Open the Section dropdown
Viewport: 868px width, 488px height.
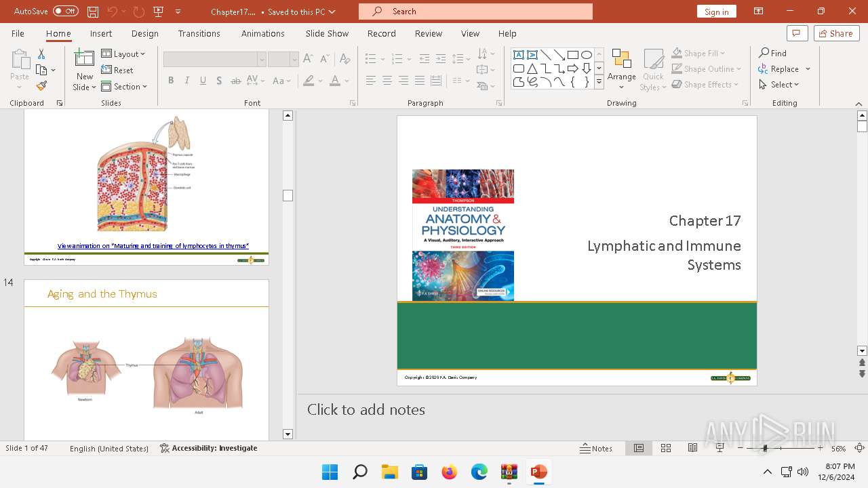tap(125, 86)
